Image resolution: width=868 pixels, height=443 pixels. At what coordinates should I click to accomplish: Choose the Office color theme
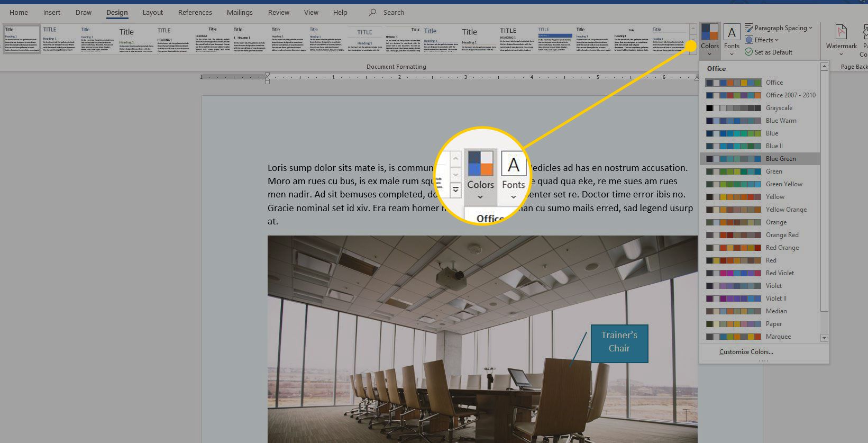(x=760, y=83)
